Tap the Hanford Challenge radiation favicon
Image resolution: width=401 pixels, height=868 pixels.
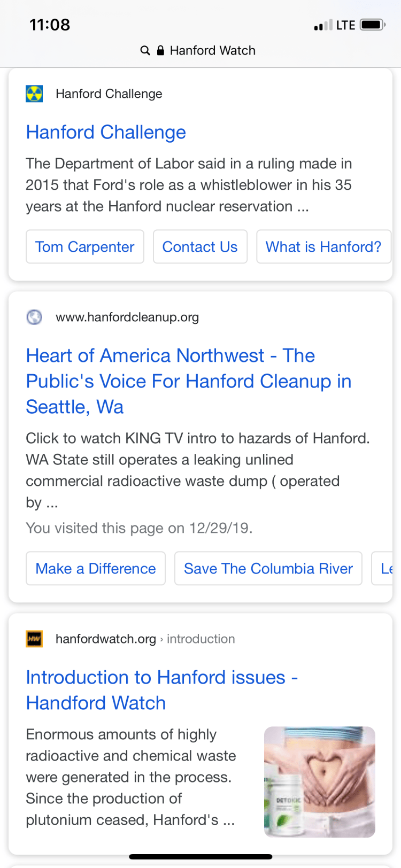34,94
